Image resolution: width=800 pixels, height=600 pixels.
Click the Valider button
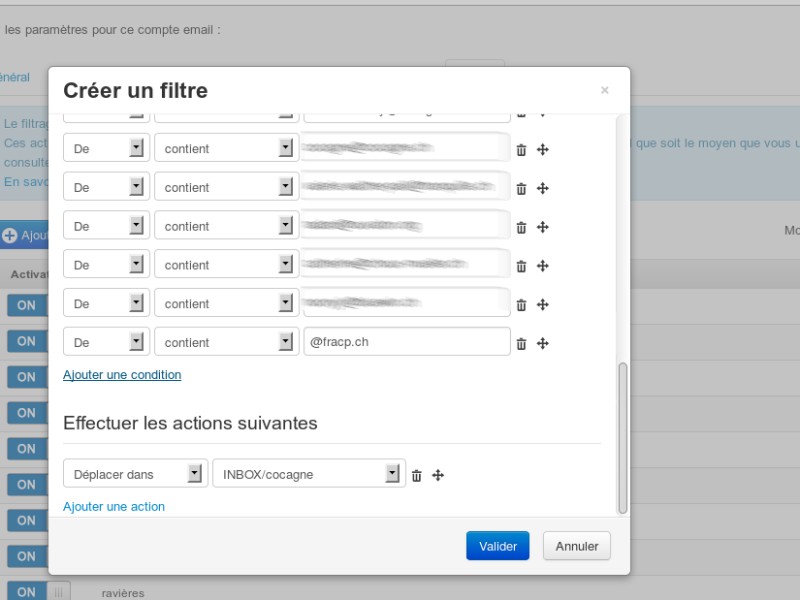(x=497, y=546)
